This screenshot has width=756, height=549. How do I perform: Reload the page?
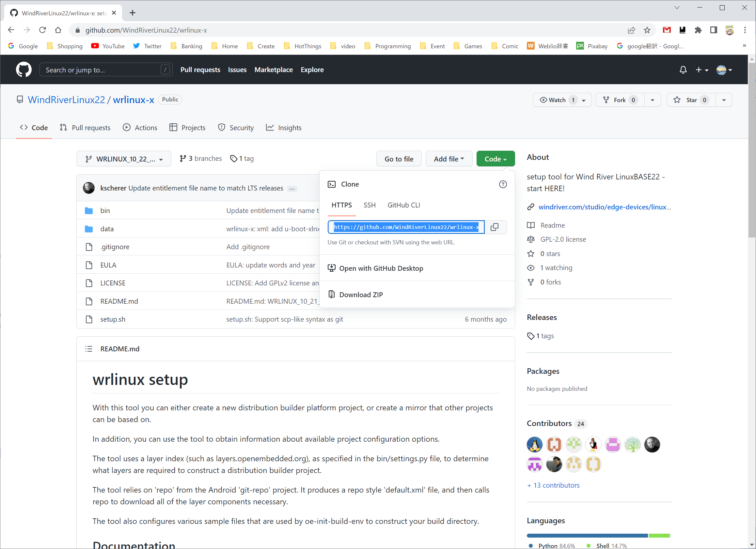click(42, 30)
